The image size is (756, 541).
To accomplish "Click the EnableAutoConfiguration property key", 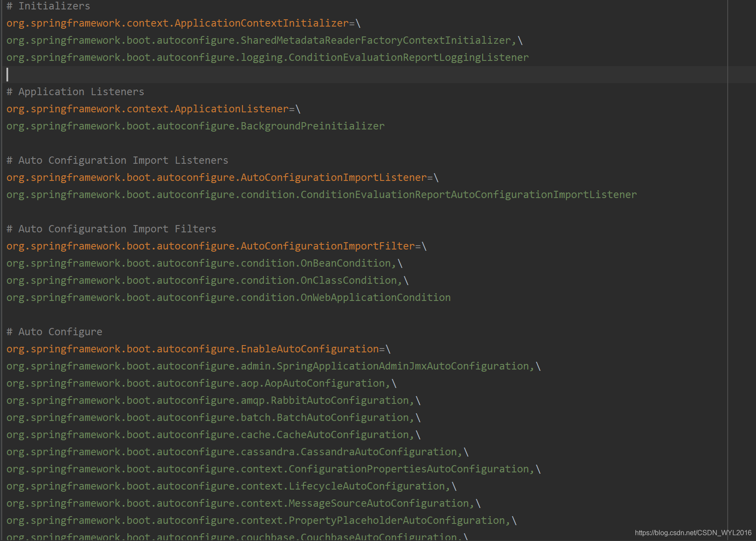I will 192,349.
